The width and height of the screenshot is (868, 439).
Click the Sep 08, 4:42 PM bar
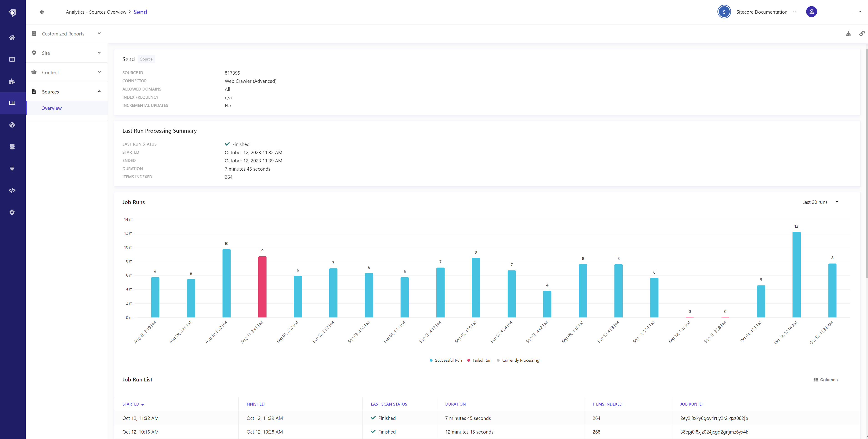pyautogui.click(x=547, y=304)
